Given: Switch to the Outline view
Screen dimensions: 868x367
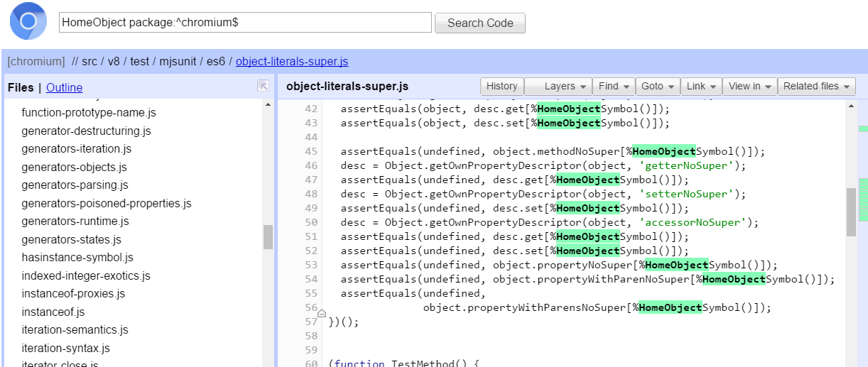Looking at the screenshot, I should coord(64,88).
